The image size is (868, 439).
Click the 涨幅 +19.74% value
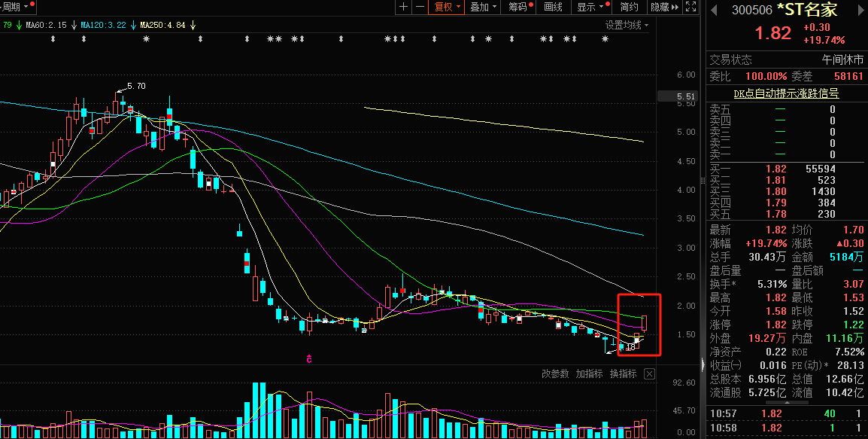pyautogui.click(x=766, y=243)
